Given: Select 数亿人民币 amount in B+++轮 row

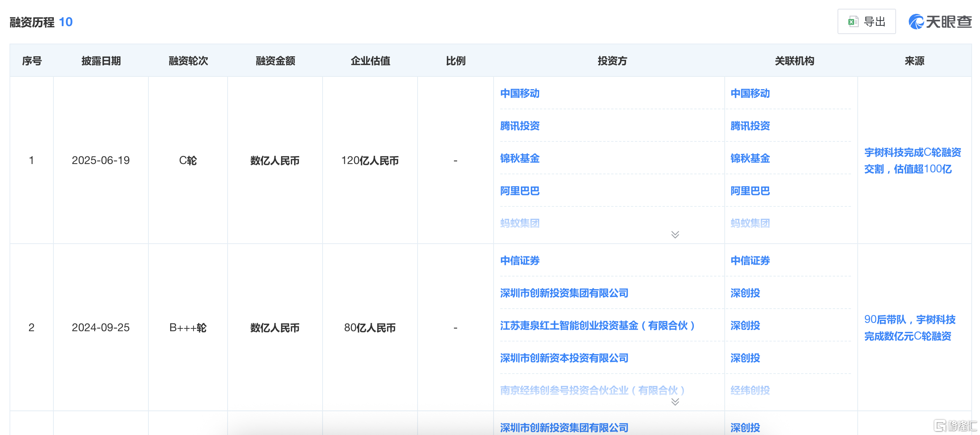Looking at the screenshot, I should tap(275, 328).
